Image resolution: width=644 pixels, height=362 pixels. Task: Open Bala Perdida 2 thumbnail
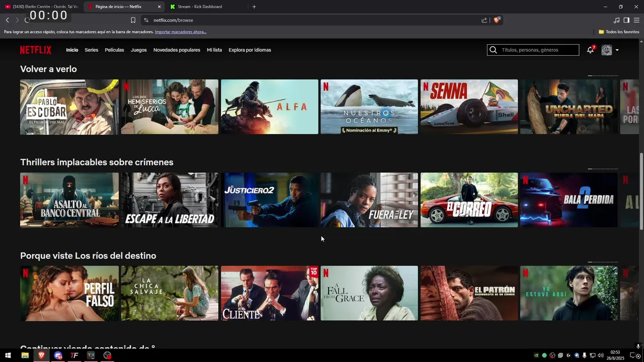point(569,200)
